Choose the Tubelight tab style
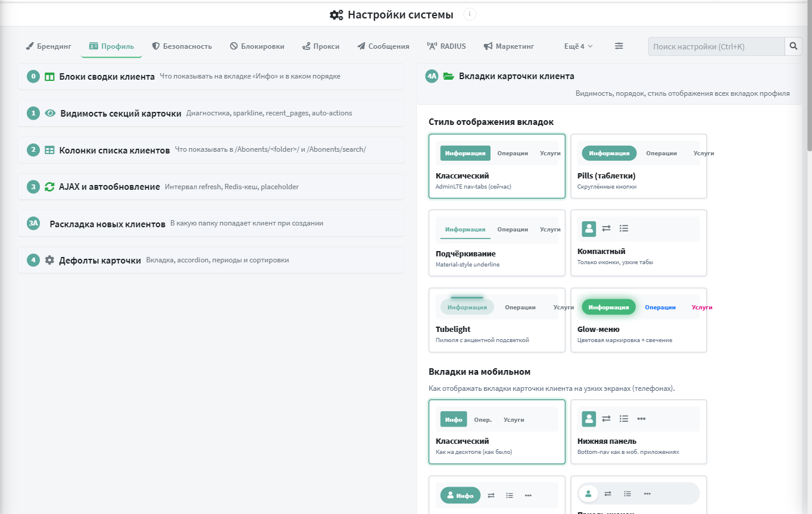Viewport: 812px width, 514px height. [497, 320]
